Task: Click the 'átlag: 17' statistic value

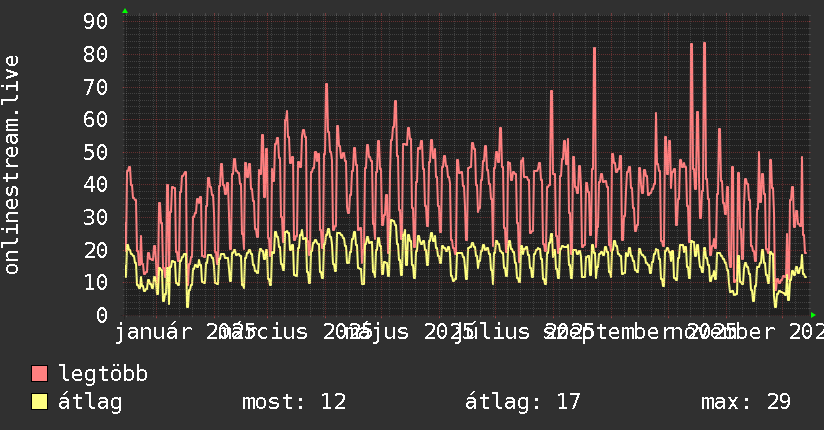Action: 523,402
